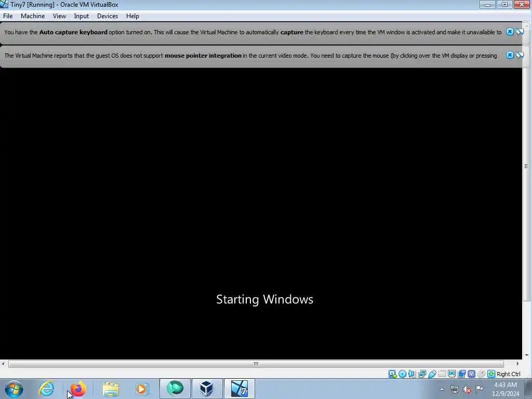This screenshot has height=399, width=532.
Task: Open Windows Explorer folder taskbar icon
Action: [x=111, y=389]
